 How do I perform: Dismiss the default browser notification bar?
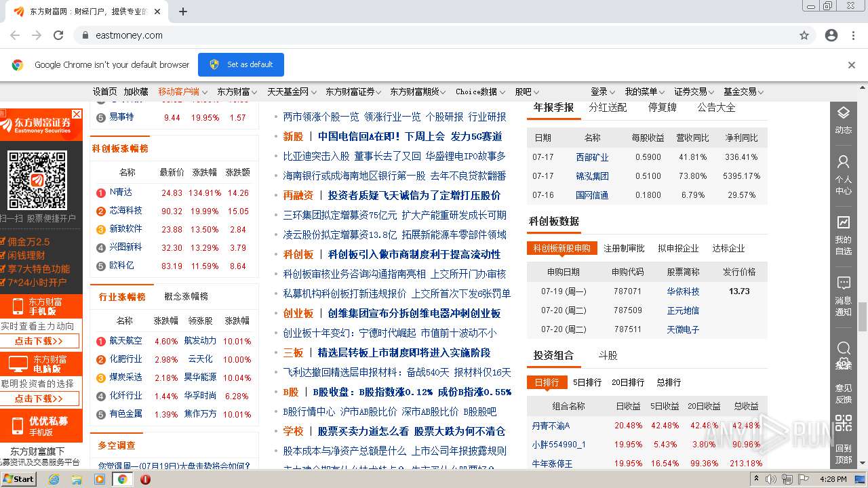[852, 65]
